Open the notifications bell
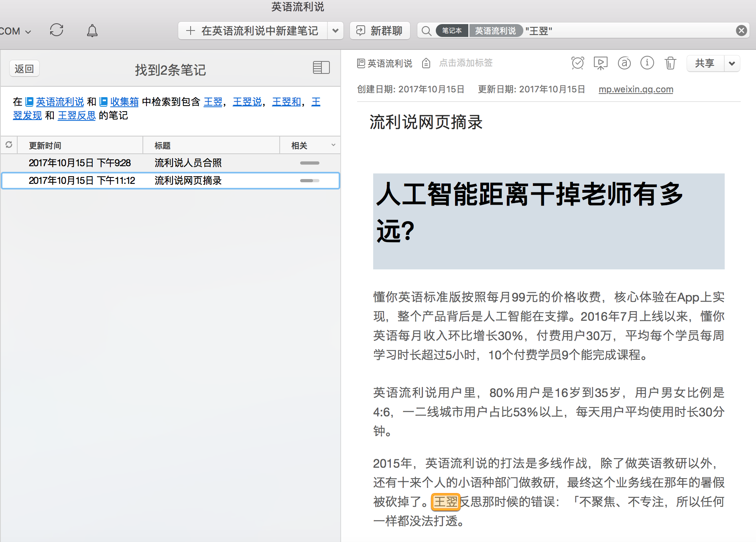 pyautogui.click(x=92, y=31)
